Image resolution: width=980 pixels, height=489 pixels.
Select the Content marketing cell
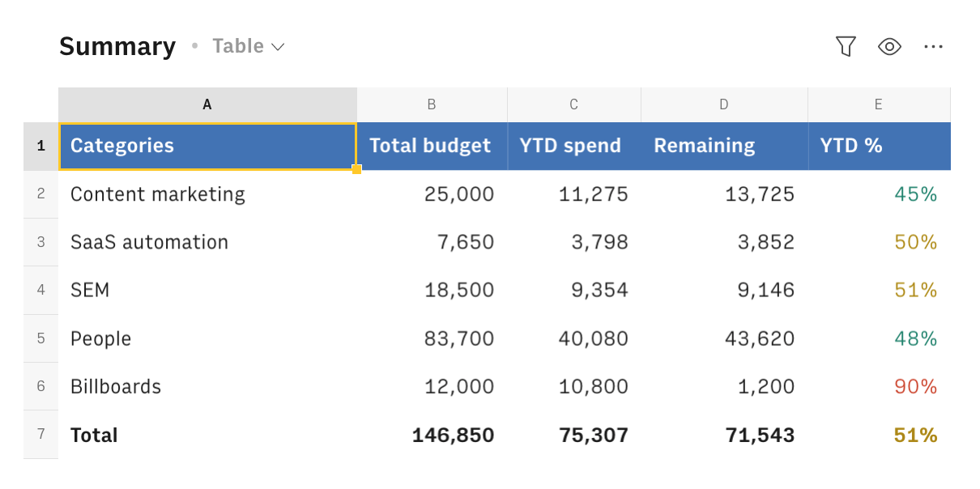[x=158, y=194]
